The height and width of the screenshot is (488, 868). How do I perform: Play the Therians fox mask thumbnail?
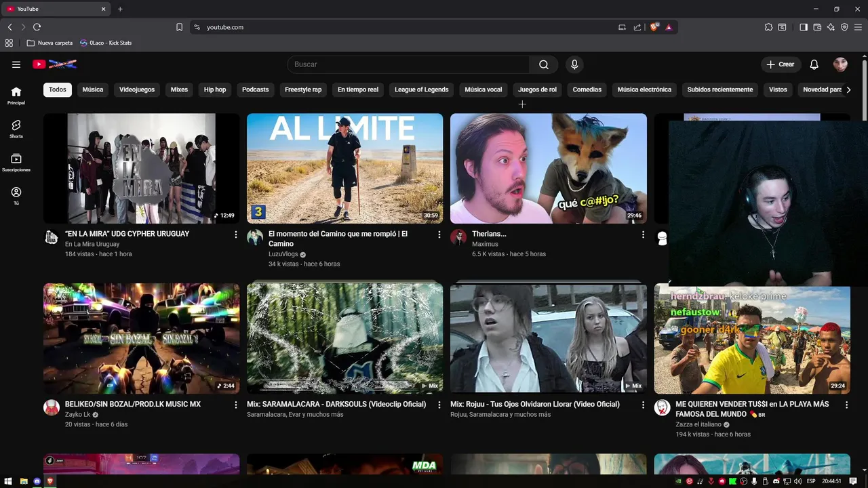(549, 168)
